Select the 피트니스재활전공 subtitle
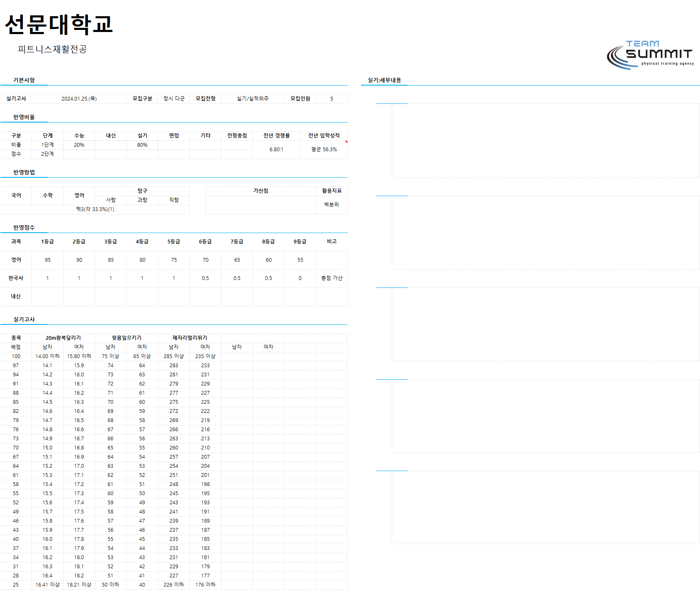Image resolution: width=700 pixels, height=599 pixels. (x=52, y=49)
